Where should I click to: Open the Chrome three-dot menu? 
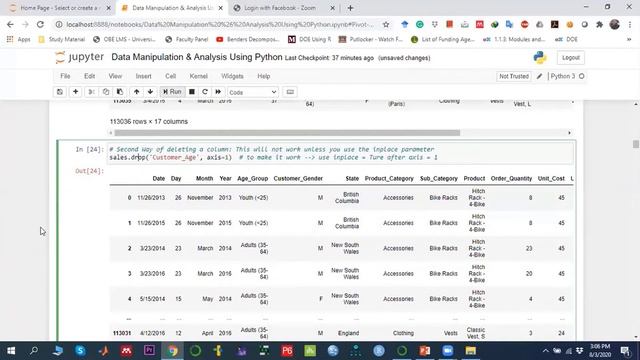coord(629,24)
